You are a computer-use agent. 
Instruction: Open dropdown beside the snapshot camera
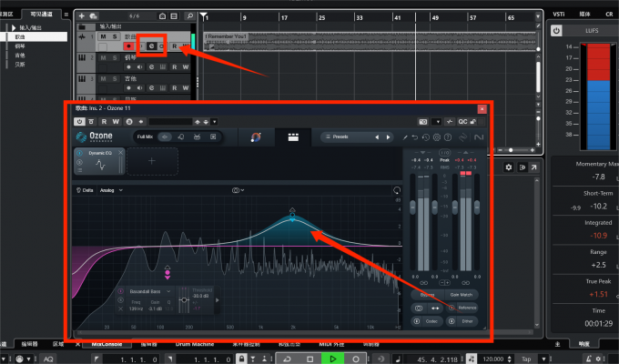click(x=437, y=122)
